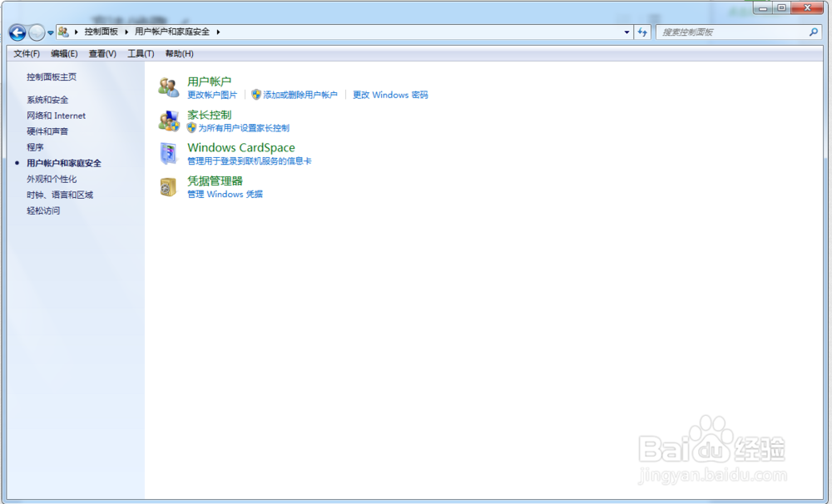Open the 帮助(H) menu

(x=180, y=53)
